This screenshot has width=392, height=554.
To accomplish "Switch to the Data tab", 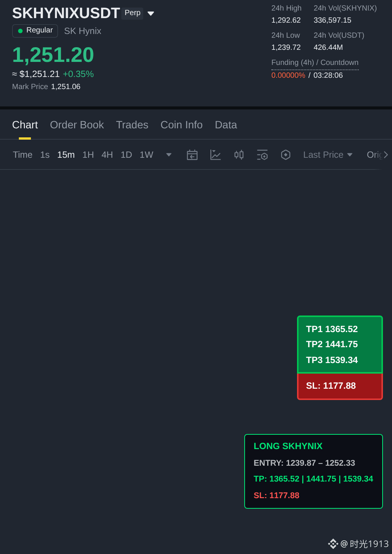I will (226, 125).
